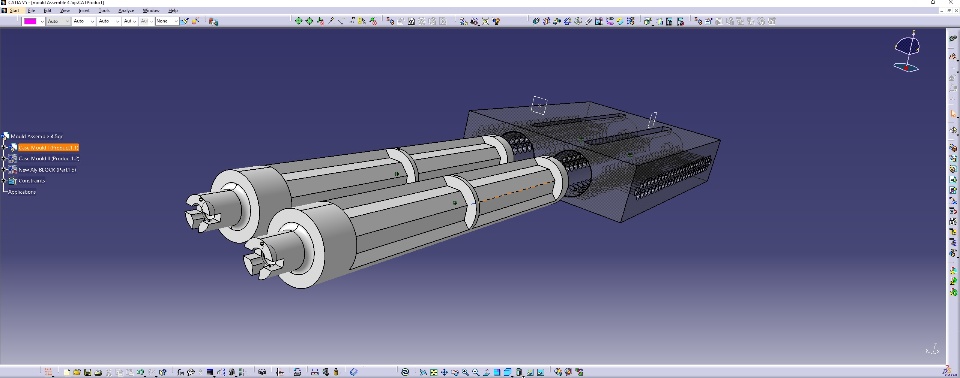Open the first Auto dropdown beside the color swatch
This screenshot has height=378, width=960.
pyautogui.click(x=58, y=21)
